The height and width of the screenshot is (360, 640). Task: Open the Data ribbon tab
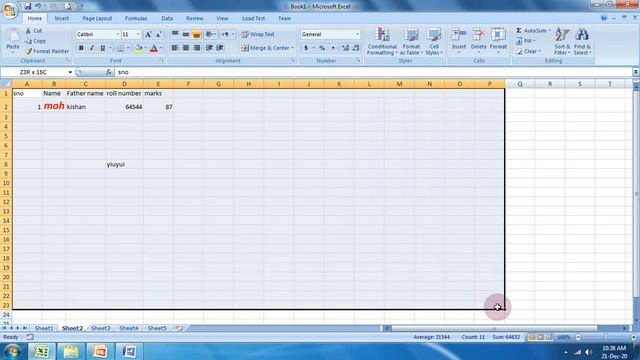click(x=167, y=18)
